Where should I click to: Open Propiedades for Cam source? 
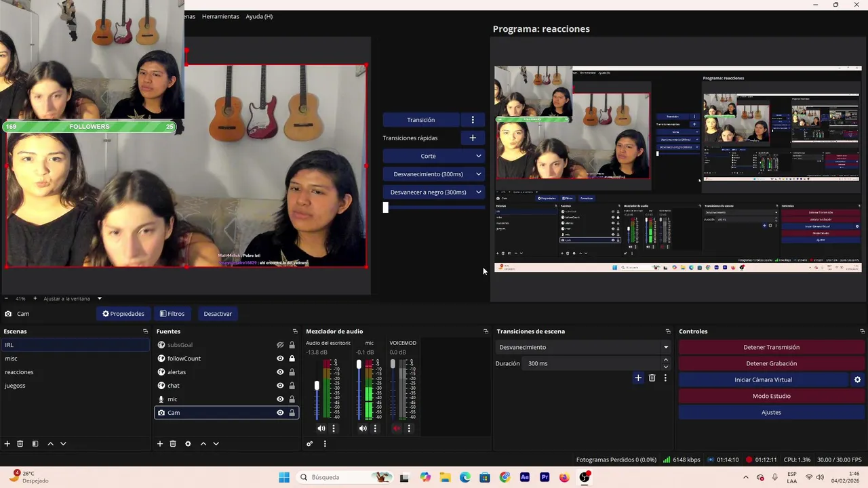pos(123,314)
